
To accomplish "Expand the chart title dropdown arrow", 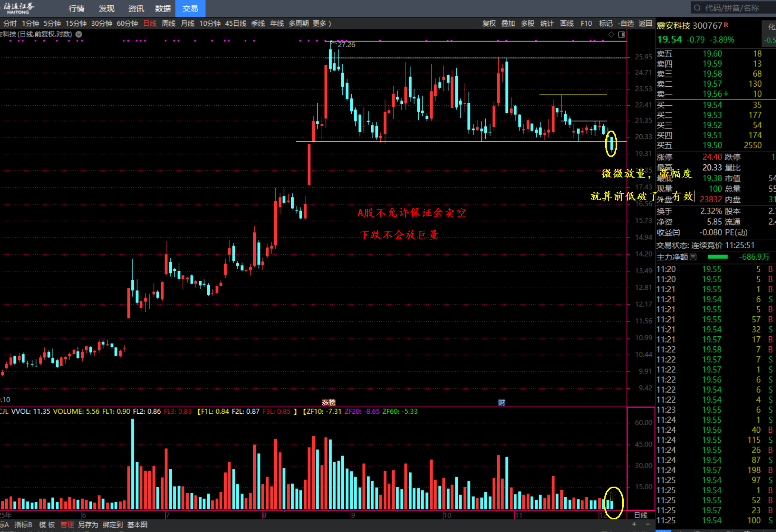I will coord(79,34).
